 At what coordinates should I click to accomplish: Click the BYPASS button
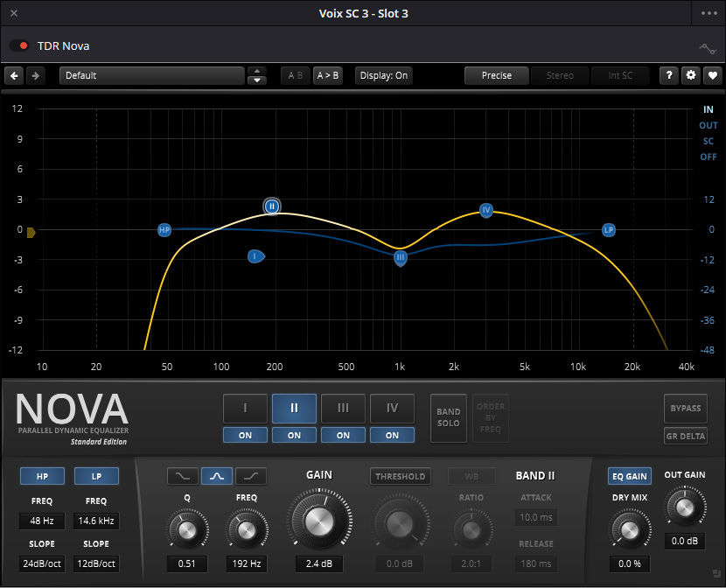click(686, 409)
